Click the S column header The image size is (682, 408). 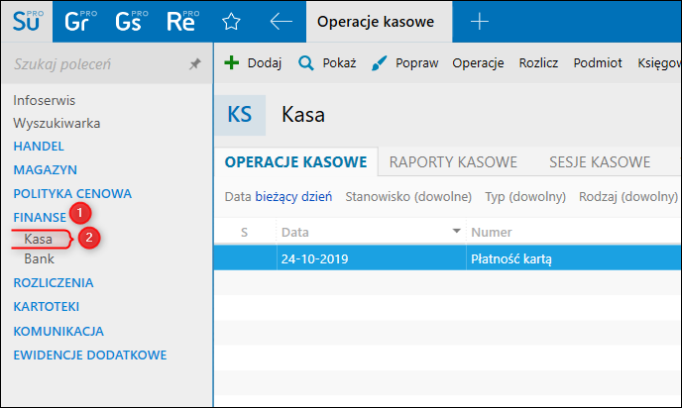(x=244, y=232)
